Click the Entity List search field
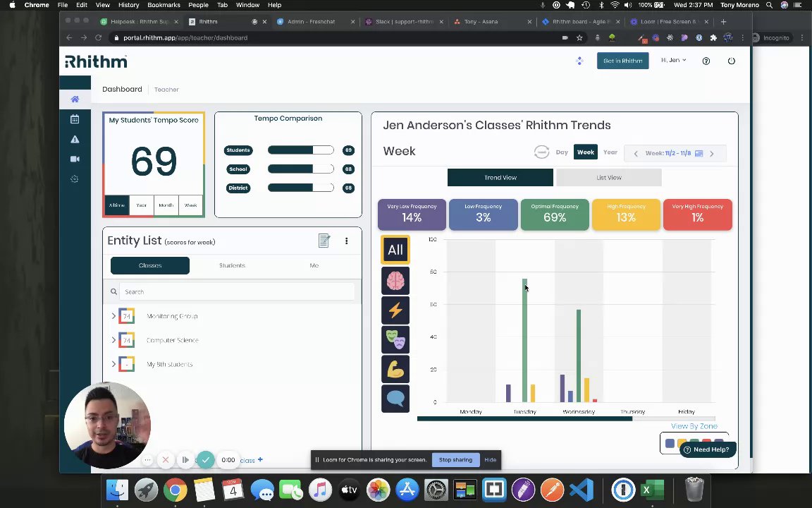The width and height of the screenshot is (812, 508). pyautogui.click(x=237, y=292)
